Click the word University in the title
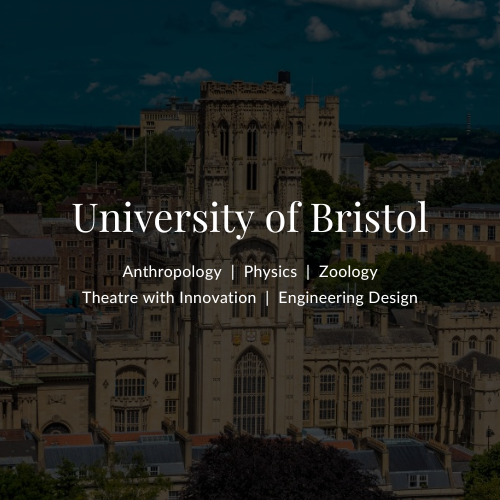The image size is (500, 500). (x=163, y=219)
